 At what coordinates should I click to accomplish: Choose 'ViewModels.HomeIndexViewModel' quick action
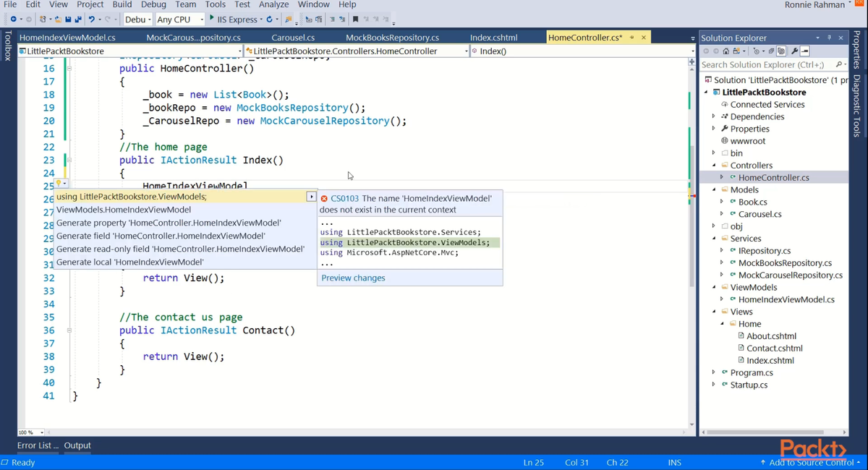tap(124, 210)
